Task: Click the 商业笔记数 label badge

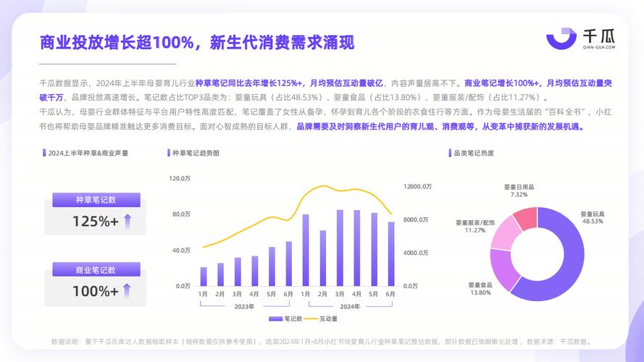Action: (96, 269)
